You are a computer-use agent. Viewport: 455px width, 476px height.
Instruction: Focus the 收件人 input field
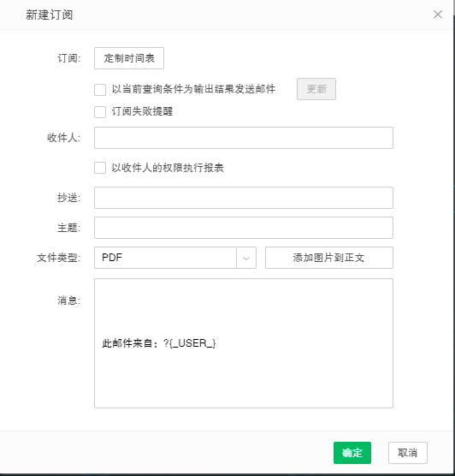pyautogui.click(x=244, y=138)
